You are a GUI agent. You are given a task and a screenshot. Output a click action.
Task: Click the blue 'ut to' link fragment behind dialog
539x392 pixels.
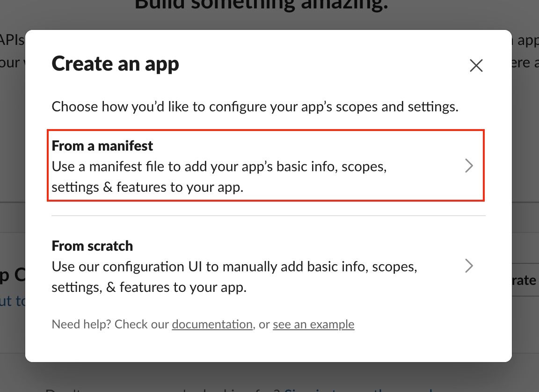(x=13, y=301)
